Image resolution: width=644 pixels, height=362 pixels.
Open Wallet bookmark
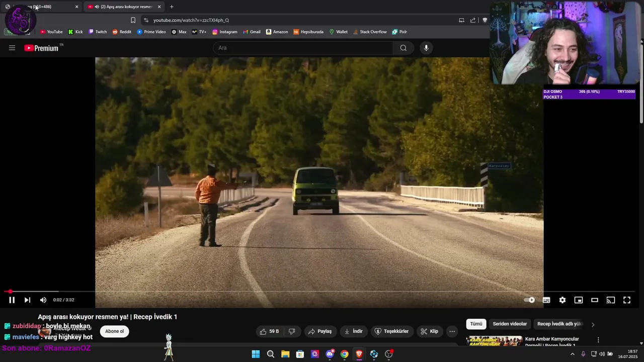coord(338,32)
